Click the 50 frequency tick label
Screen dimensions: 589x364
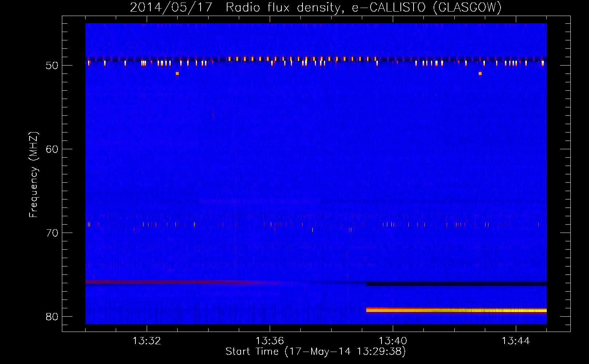52,66
